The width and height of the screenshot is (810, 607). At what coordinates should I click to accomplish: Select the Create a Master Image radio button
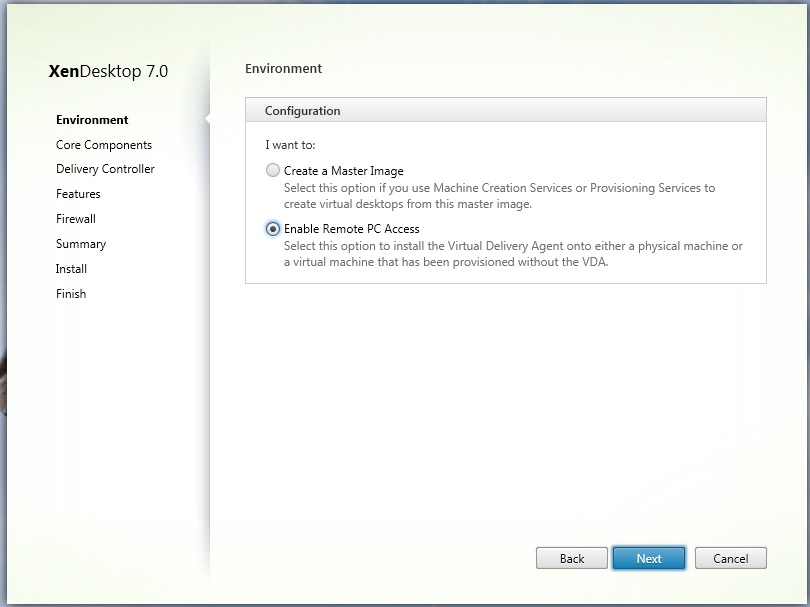(x=273, y=171)
